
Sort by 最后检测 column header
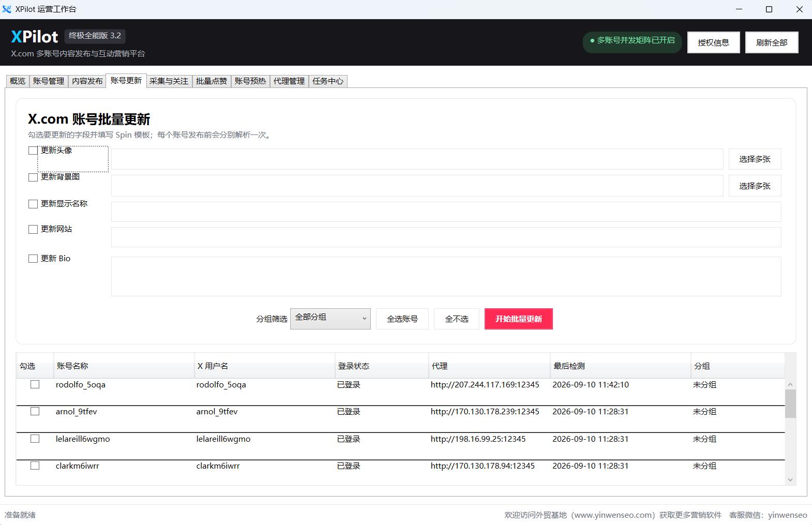coord(620,366)
